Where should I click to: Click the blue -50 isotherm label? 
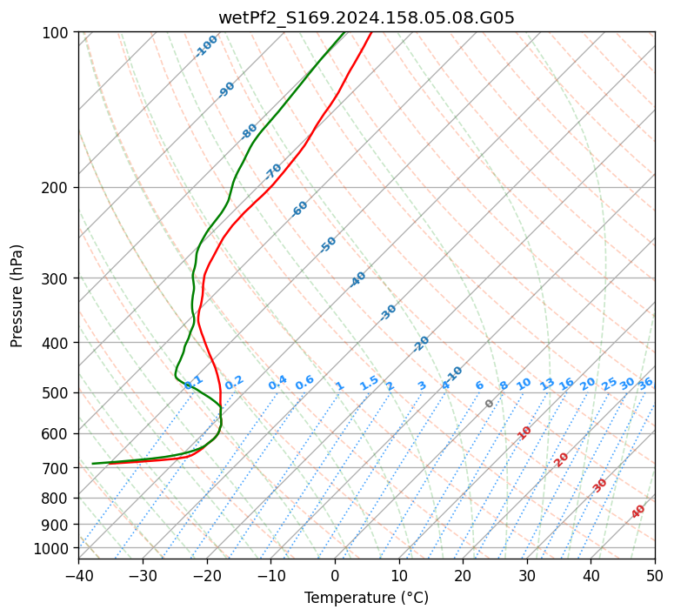(x=328, y=244)
